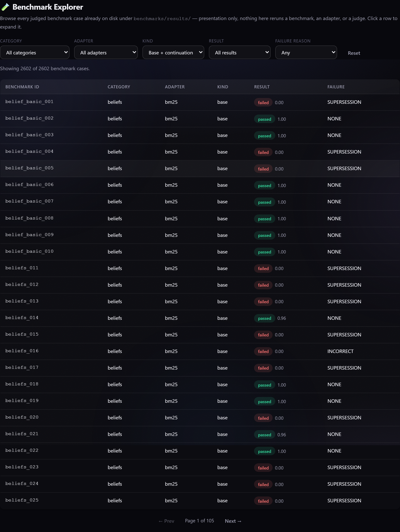The height and width of the screenshot is (532, 400).
Task: Open benchmark case beliefs_012
Action: coord(200,285)
